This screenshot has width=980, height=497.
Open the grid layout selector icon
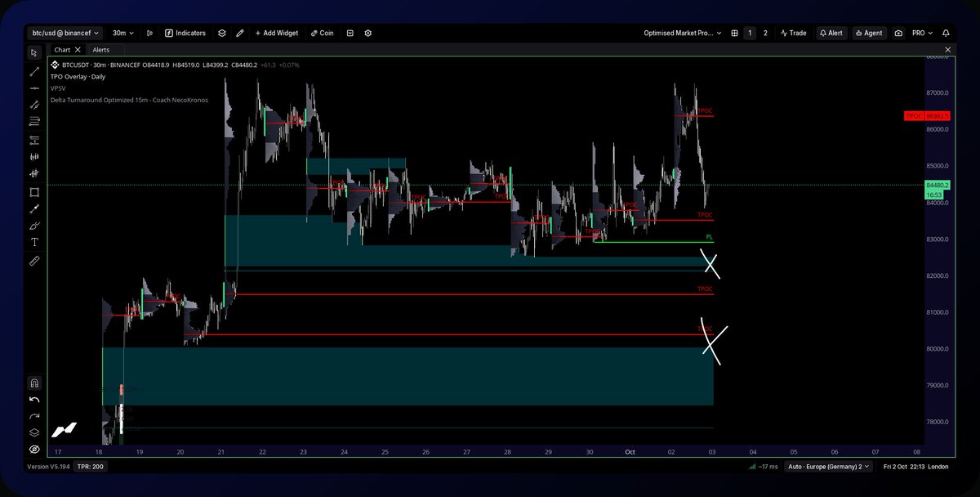[x=735, y=34]
